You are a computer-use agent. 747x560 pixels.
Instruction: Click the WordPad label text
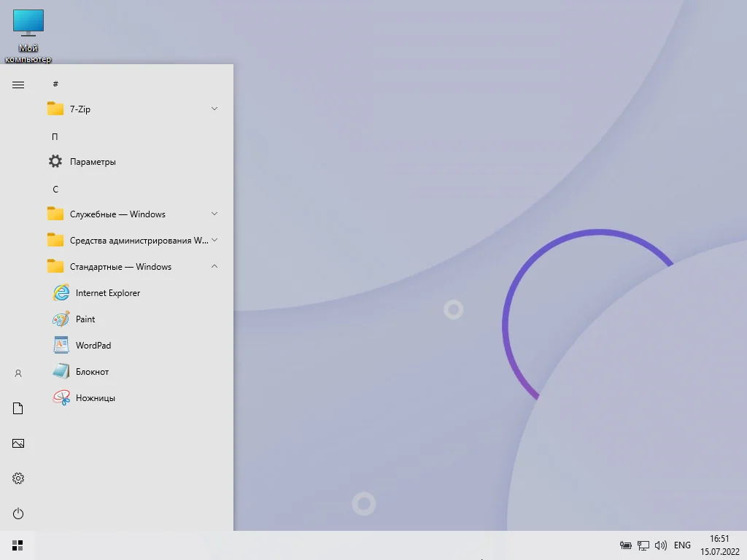tap(93, 345)
